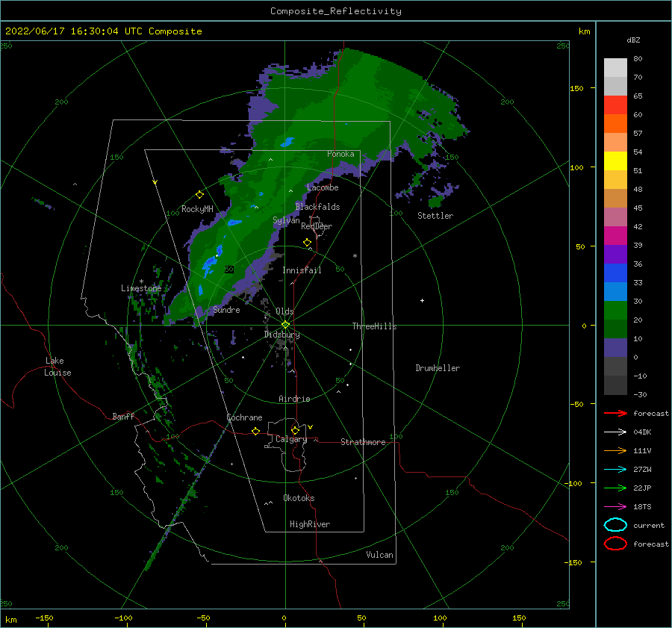
Task: Click the yellow diamond marker above Calgary
Action: [295, 430]
